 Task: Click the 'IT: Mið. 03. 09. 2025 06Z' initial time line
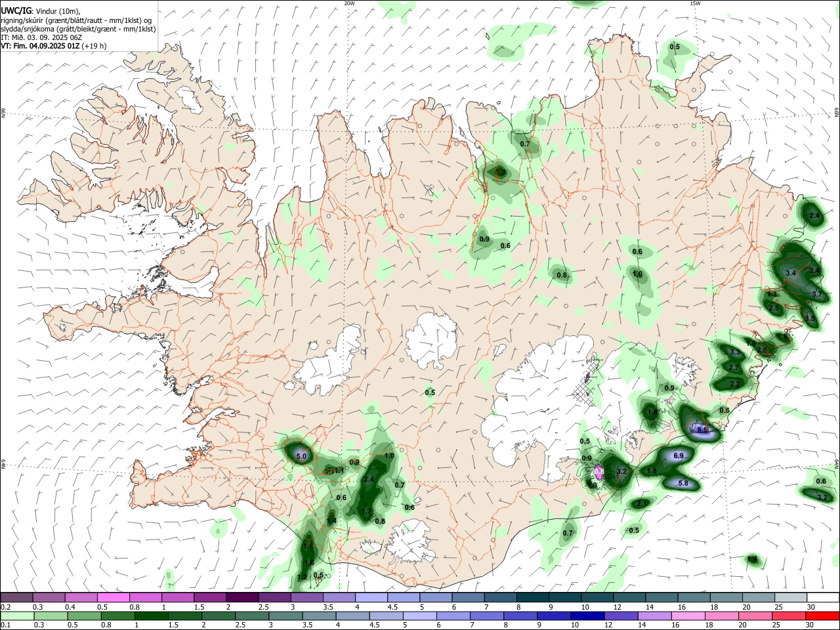pyautogui.click(x=41, y=37)
